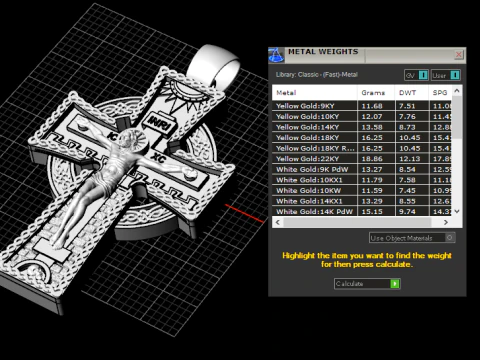Select the White Gold:14K PdW row

[362, 211]
